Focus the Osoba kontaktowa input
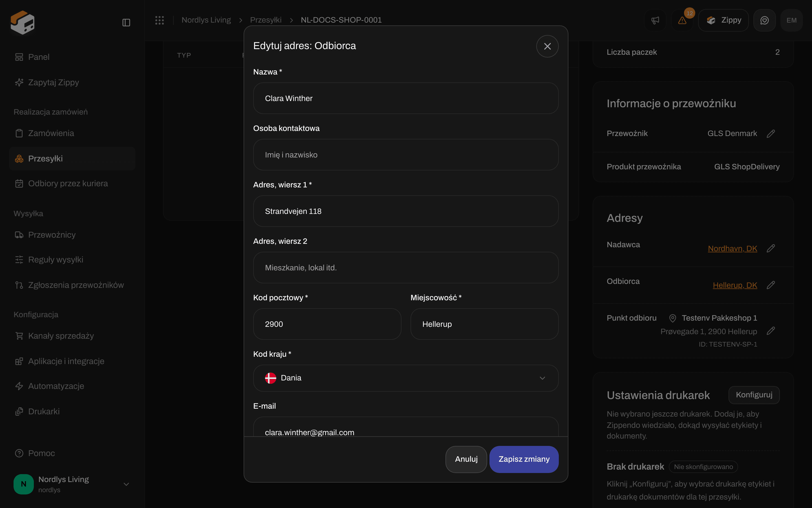 406,155
